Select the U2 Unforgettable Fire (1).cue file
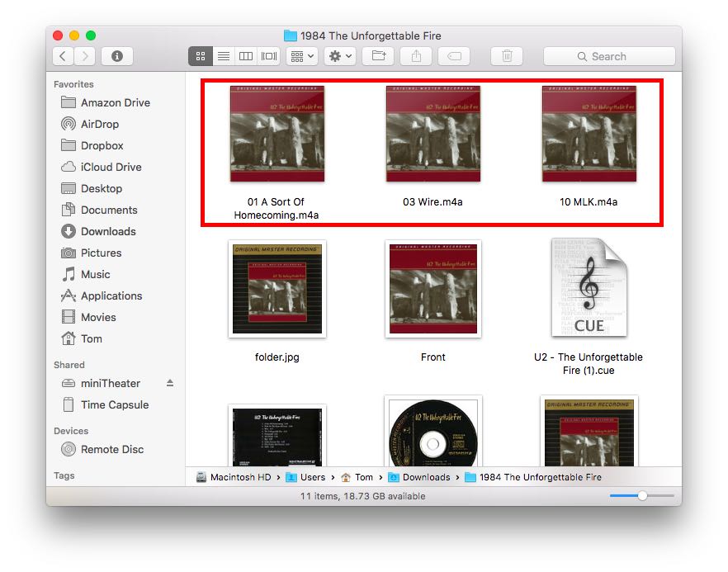 tap(589, 287)
